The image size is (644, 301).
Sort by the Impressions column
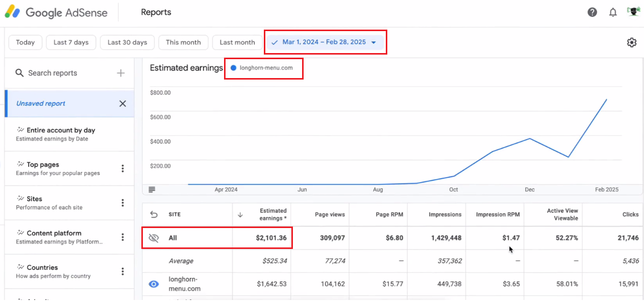click(445, 215)
